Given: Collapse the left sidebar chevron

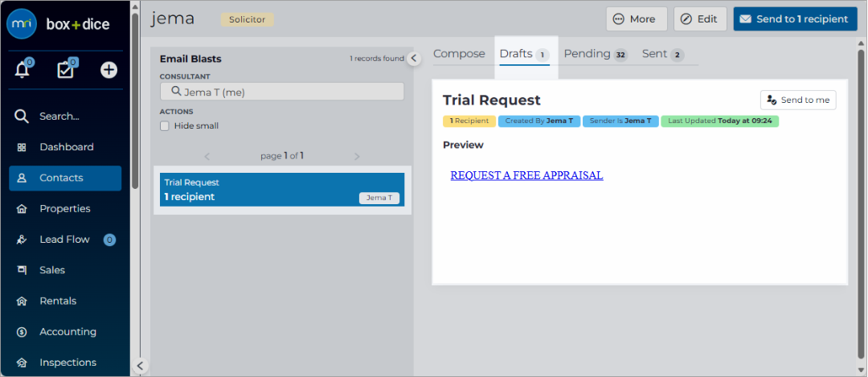Looking at the screenshot, I should [140, 366].
